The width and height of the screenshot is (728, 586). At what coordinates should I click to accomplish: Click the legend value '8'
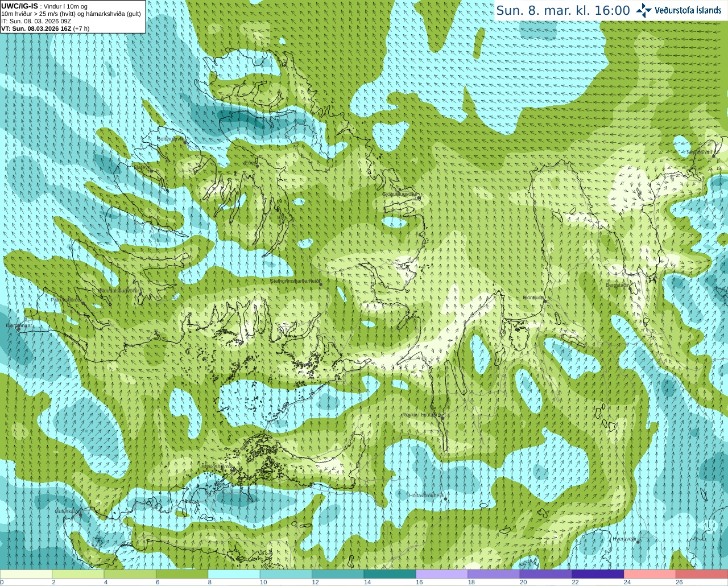(210, 582)
